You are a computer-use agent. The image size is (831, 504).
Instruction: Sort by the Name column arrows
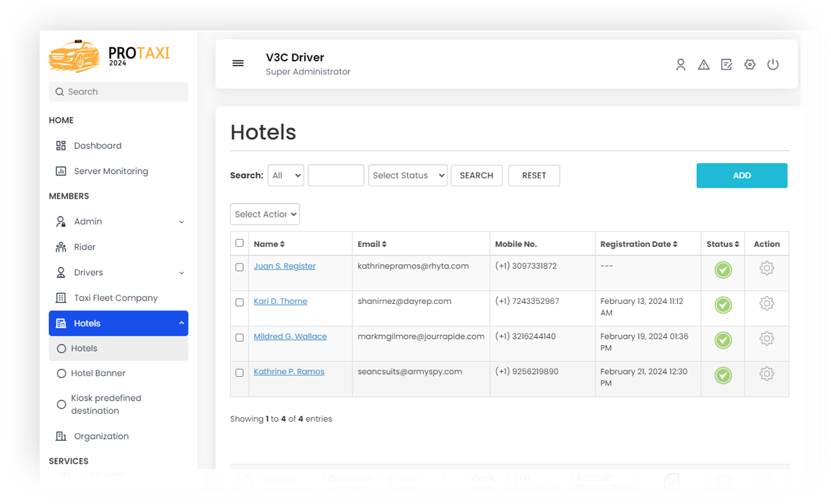(282, 244)
